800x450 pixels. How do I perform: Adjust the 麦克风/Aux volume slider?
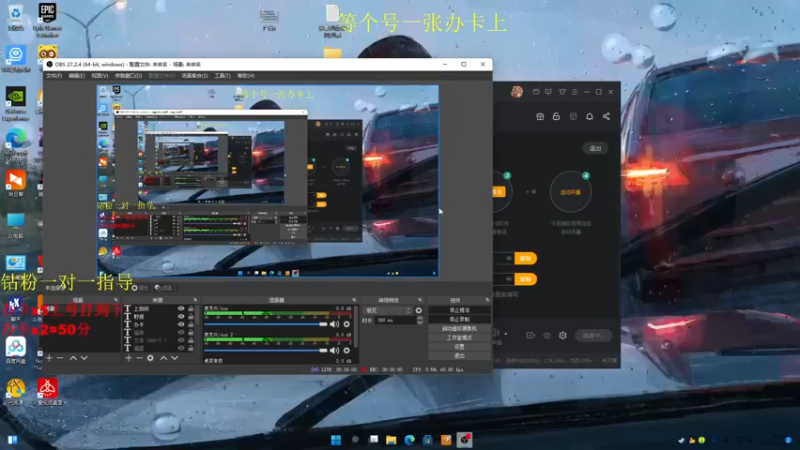pos(265,324)
